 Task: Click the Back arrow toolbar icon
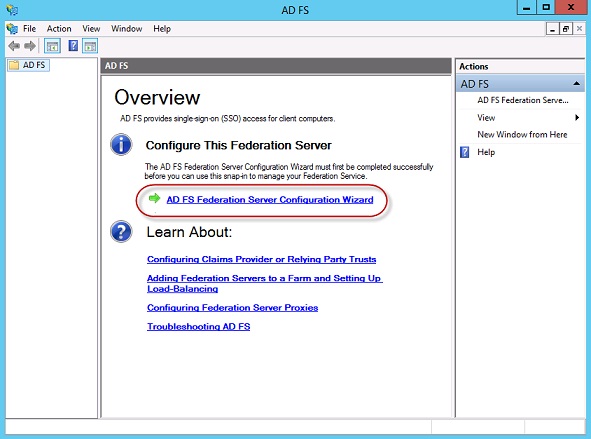(x=14, y=46)
